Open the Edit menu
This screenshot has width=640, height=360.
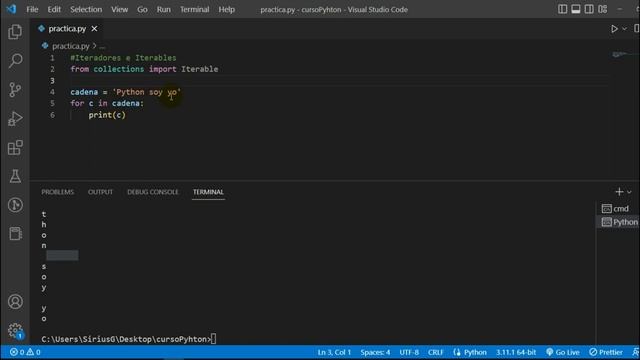tap(54, 9)
